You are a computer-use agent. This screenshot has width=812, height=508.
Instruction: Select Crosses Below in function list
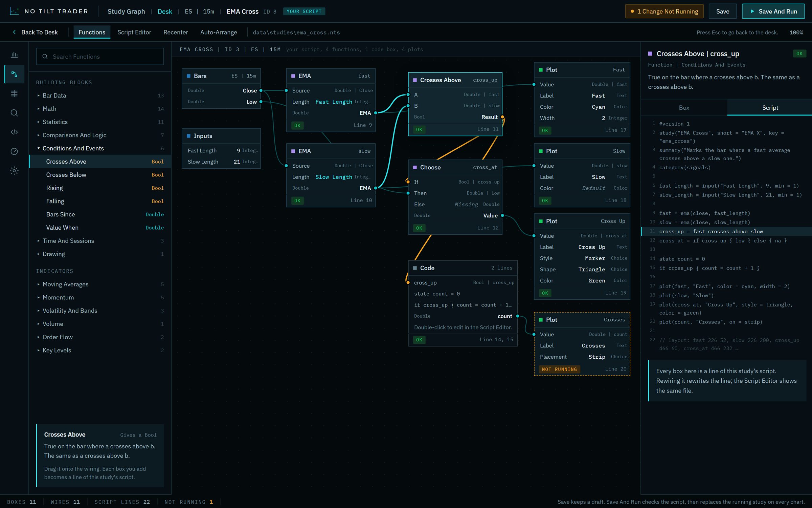(x=100, y=175)
